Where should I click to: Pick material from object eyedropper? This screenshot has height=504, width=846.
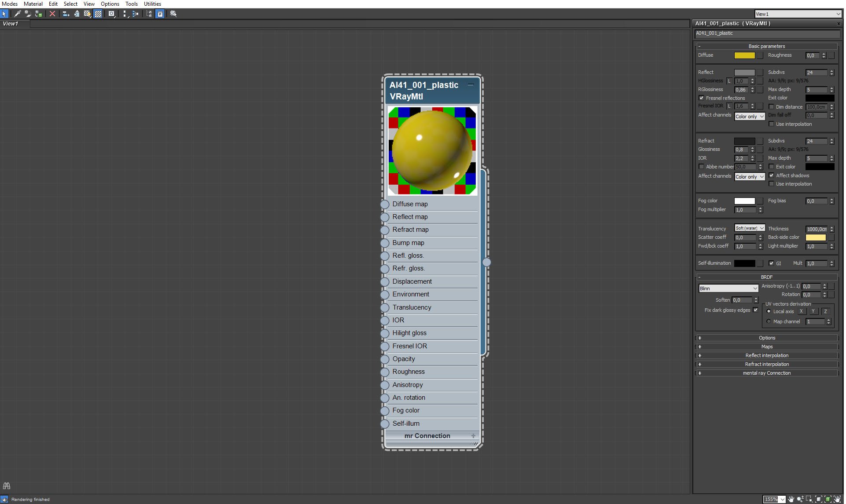[x=17, y=14]
